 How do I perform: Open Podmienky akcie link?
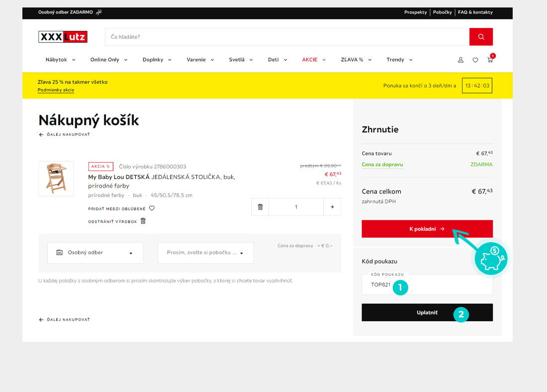point(56,90)
